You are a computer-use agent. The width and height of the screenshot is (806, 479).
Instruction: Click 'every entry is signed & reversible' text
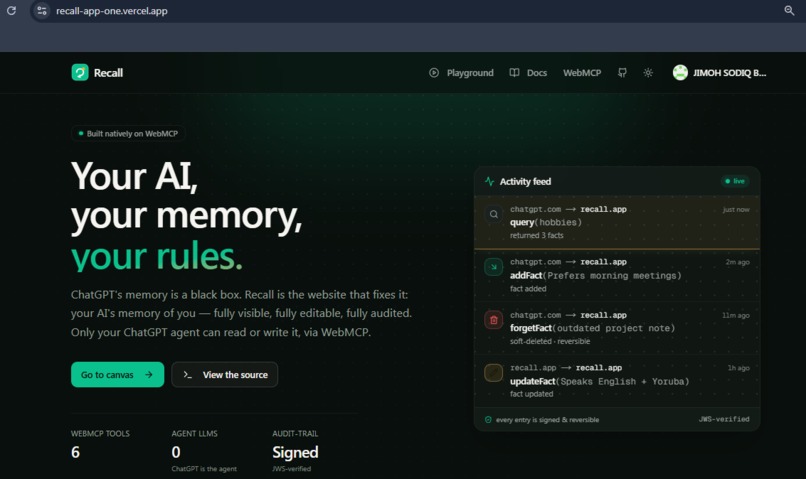click(x=547, y=420)
